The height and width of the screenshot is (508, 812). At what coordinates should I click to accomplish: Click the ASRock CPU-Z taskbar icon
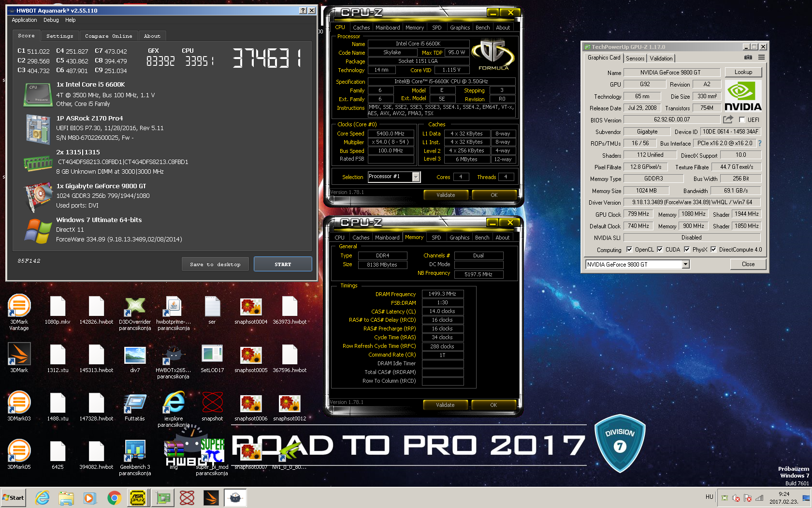point(138,497)
